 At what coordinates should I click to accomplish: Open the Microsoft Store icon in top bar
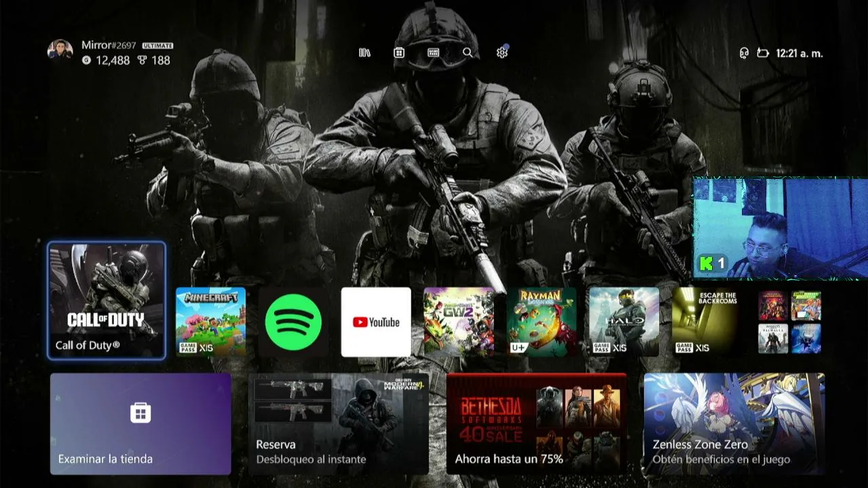tap(399, 53)
